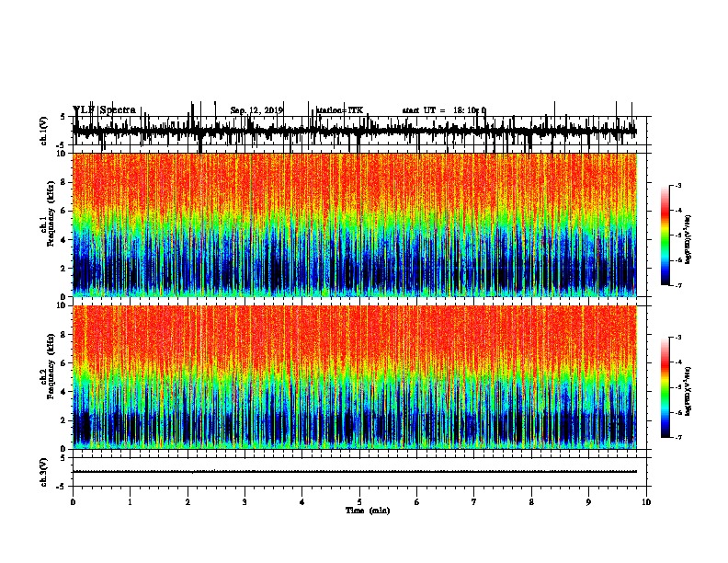Image resolution: width=728 pixels, height=563 pixels.
Task: Click the "start UT = 18:10:0" text
Action: click(x=444, y=110)
